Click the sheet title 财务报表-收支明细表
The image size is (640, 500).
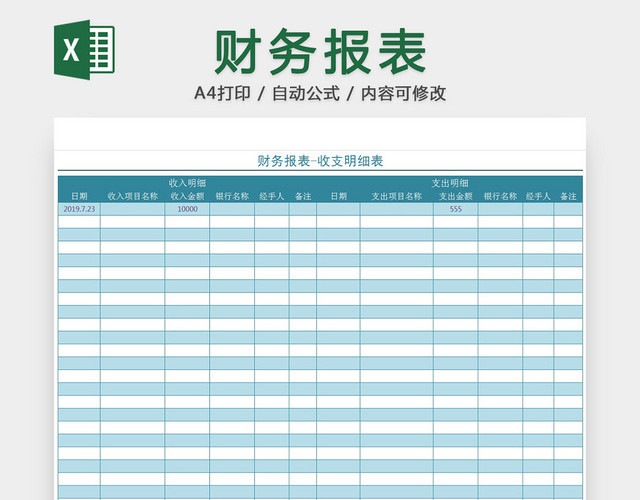point(320,161)
